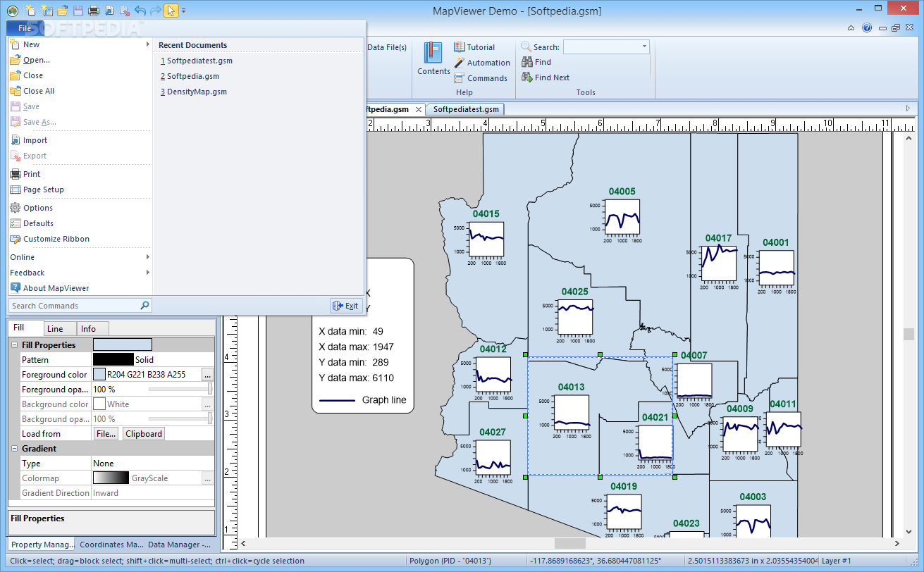Open Customize Quick Access Toolbar dropdown
924x572 pixels.
pos(184,11)
